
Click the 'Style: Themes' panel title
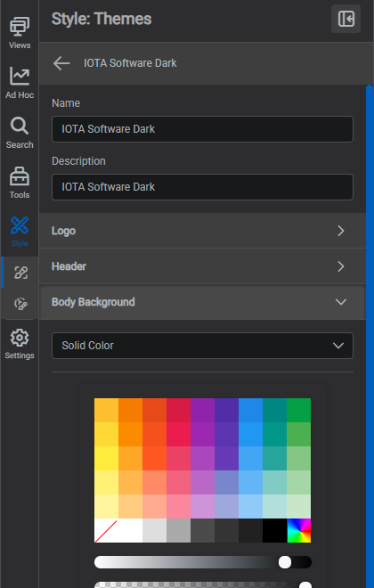click(102, 19)
